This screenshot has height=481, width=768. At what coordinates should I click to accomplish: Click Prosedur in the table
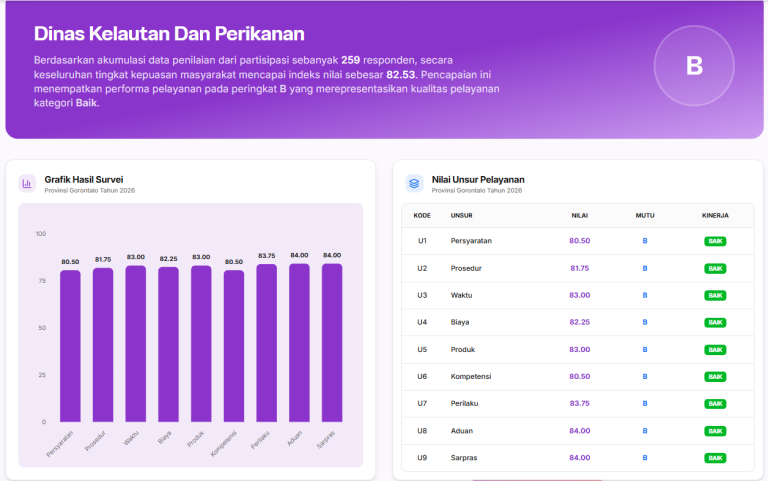click(466, 268)
